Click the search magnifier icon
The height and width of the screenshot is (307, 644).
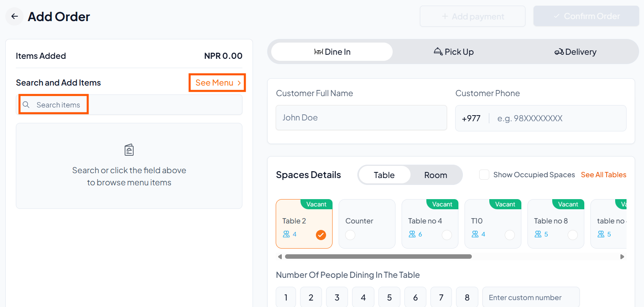pos(26,105)
